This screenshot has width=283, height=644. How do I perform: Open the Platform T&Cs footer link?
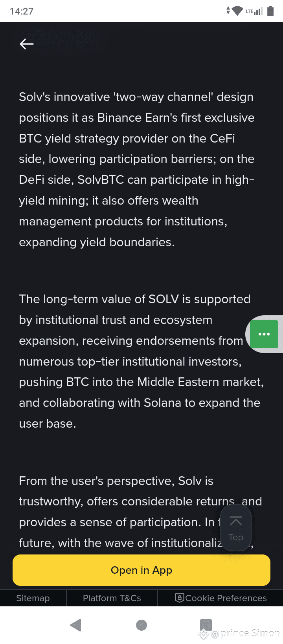click(112, 598)
